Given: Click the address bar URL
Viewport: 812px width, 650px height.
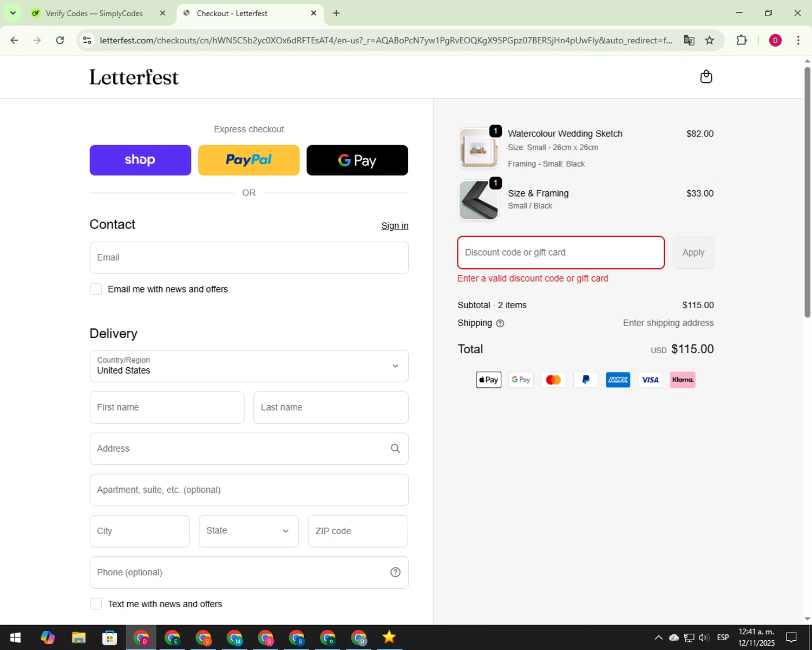Looking at the screenshot, I should [x=386, y=40].
